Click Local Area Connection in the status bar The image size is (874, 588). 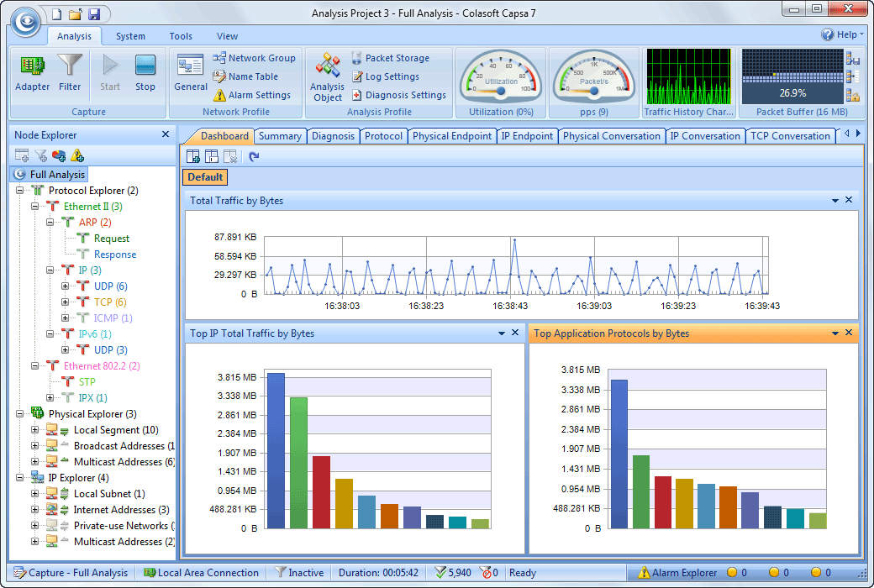[201, 572]
